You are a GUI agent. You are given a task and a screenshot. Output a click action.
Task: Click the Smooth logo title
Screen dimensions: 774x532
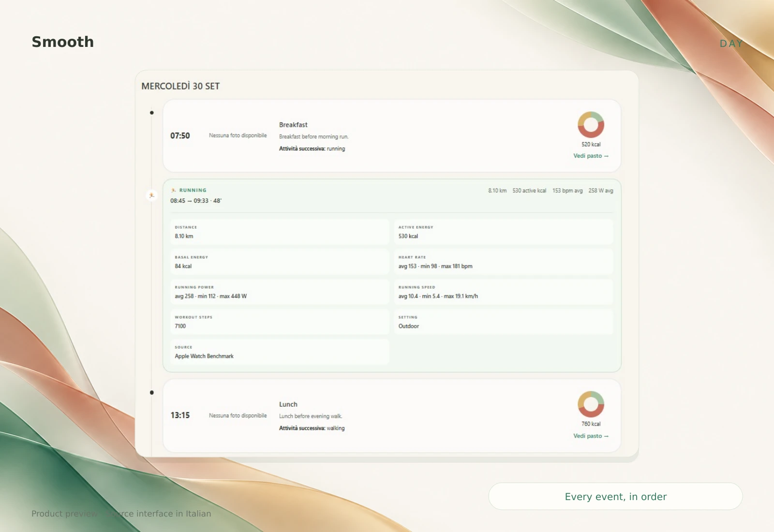pos(63,42)
